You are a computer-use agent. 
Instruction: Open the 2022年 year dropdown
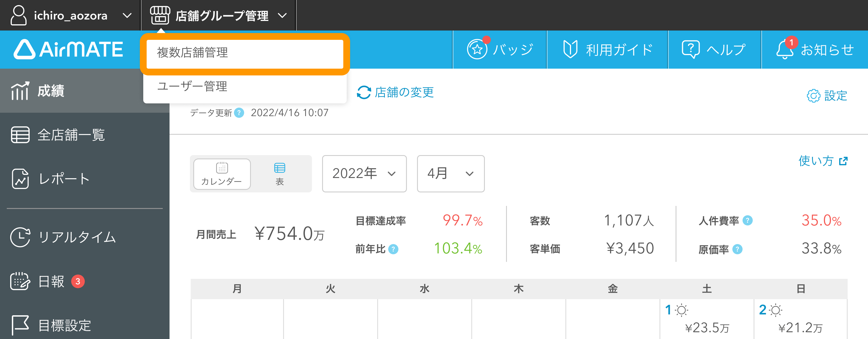364,173
